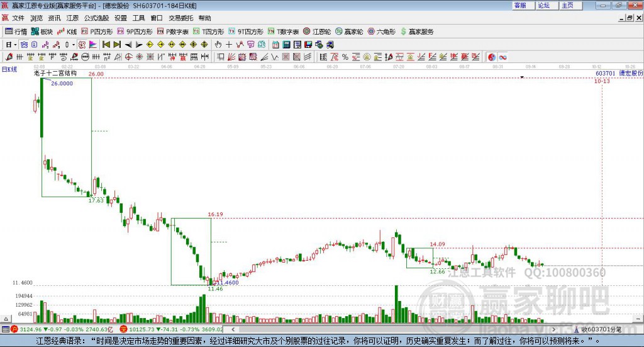
Task: Open the 江恩 menu
Action: (72, 18)
